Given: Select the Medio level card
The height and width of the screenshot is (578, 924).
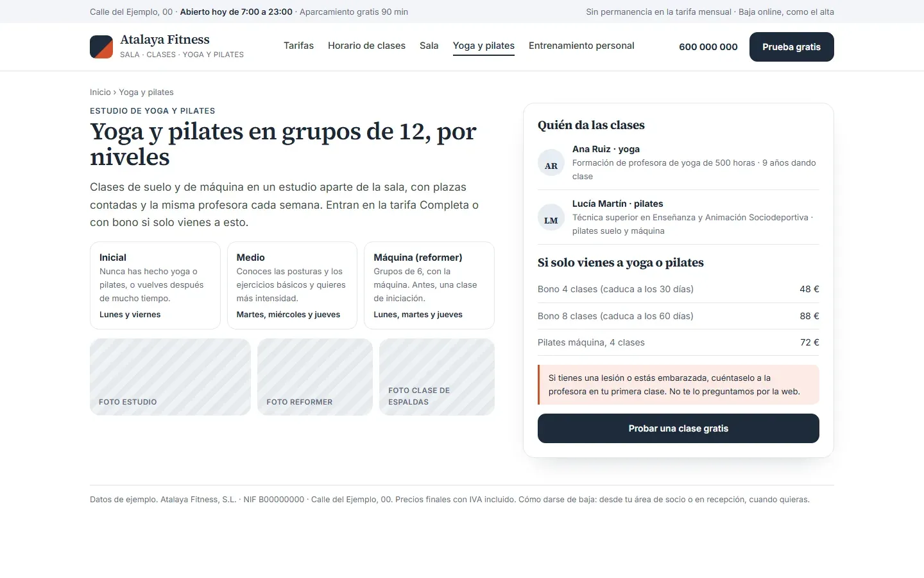Looking at the screenshot, I should [x=292, y=286].
